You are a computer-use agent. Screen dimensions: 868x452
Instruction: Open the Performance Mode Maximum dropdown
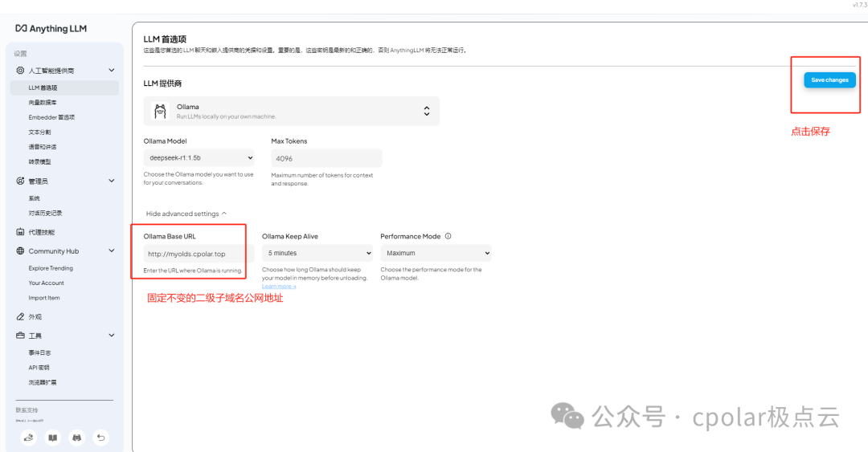point(436,253)
